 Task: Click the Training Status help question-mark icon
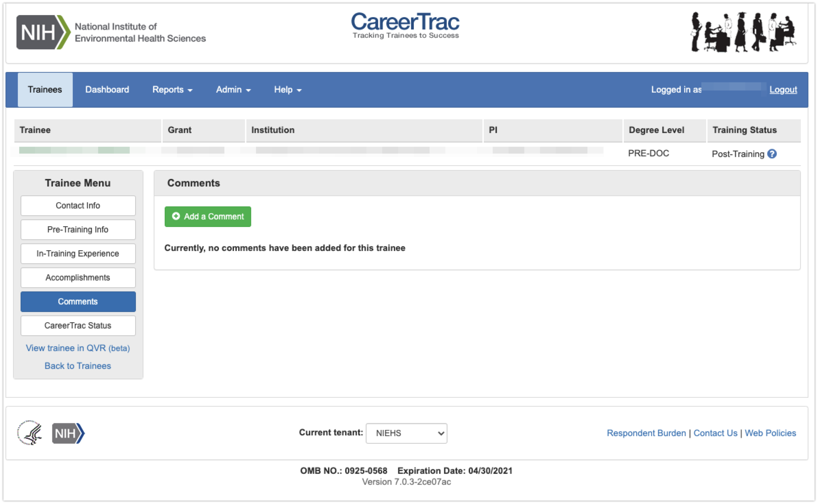772,154
